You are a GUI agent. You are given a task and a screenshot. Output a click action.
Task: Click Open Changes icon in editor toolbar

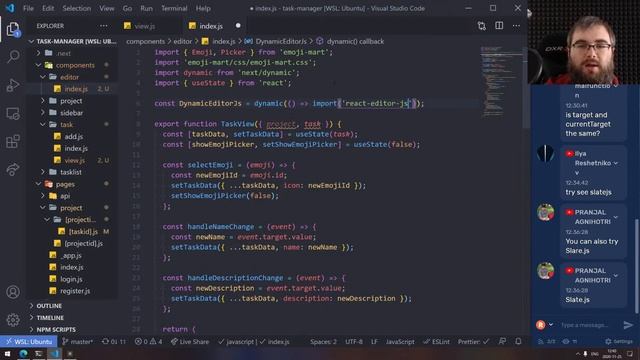tap(482, 26)
